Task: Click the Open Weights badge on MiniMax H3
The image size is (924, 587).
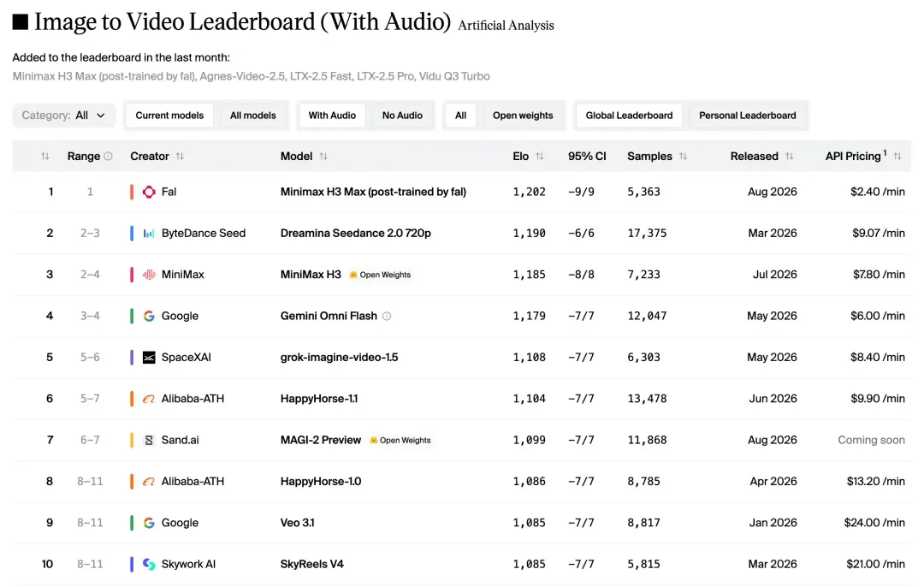Action: (380, 275)
